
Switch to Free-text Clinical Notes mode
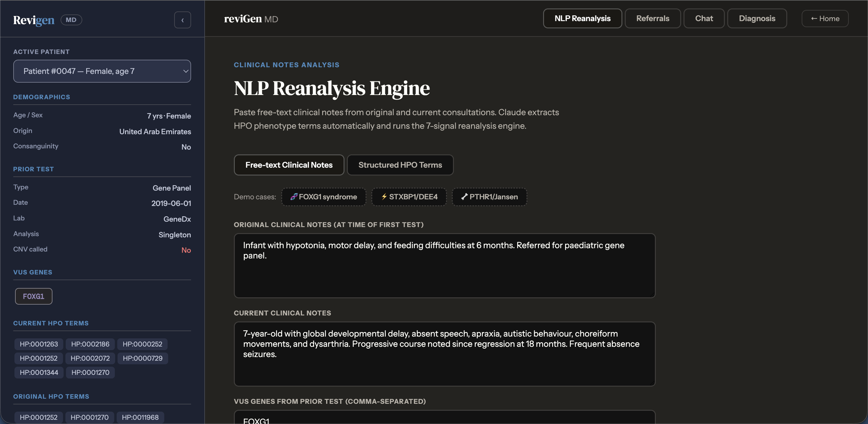pyautogui.click(x=289, y=165)
